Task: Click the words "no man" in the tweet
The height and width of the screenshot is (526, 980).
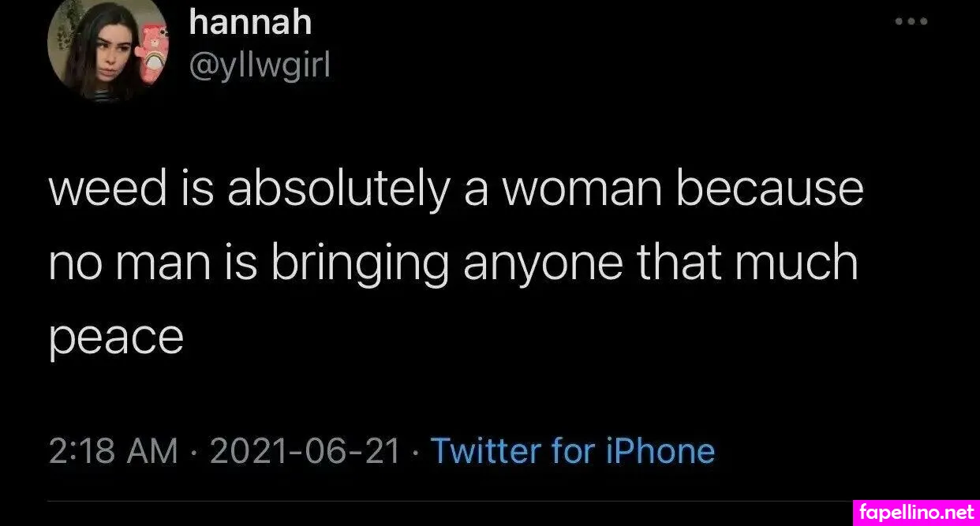Action: [x=132, y=264]
